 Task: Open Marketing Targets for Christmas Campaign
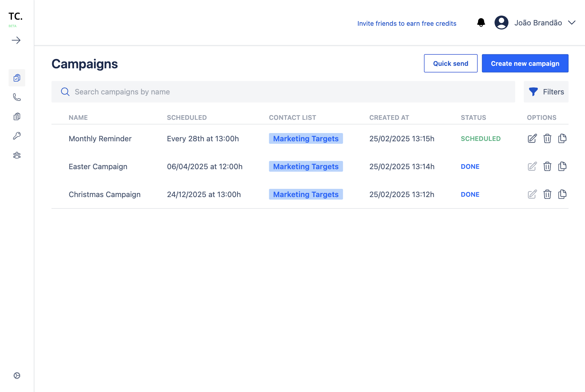306,194
